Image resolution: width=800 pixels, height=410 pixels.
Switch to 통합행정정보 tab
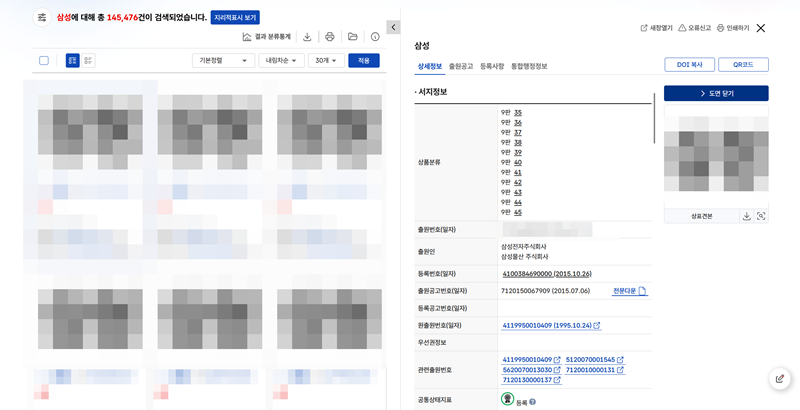coord(529,66)
